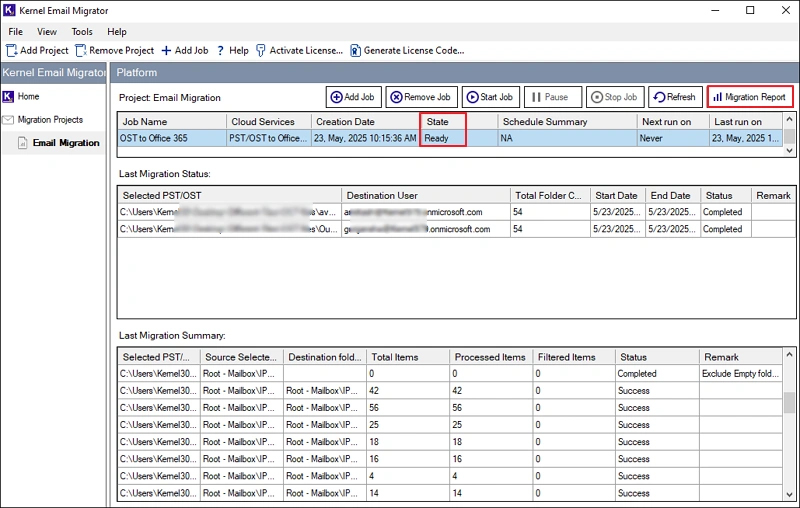Click the Activate License icon
The image size is (800, 508).
[x=261, y=50]
